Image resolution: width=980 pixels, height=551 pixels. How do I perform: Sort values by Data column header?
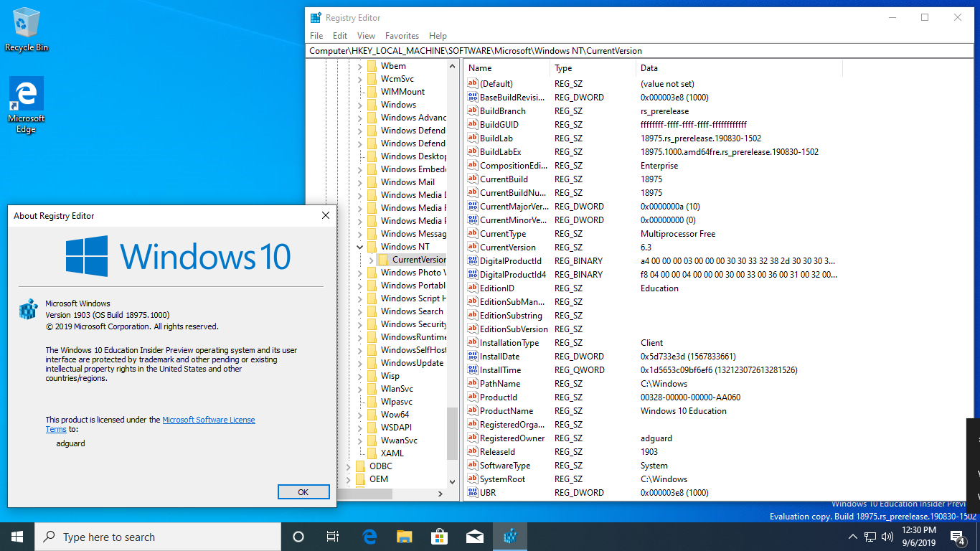(x=739, y=67)
